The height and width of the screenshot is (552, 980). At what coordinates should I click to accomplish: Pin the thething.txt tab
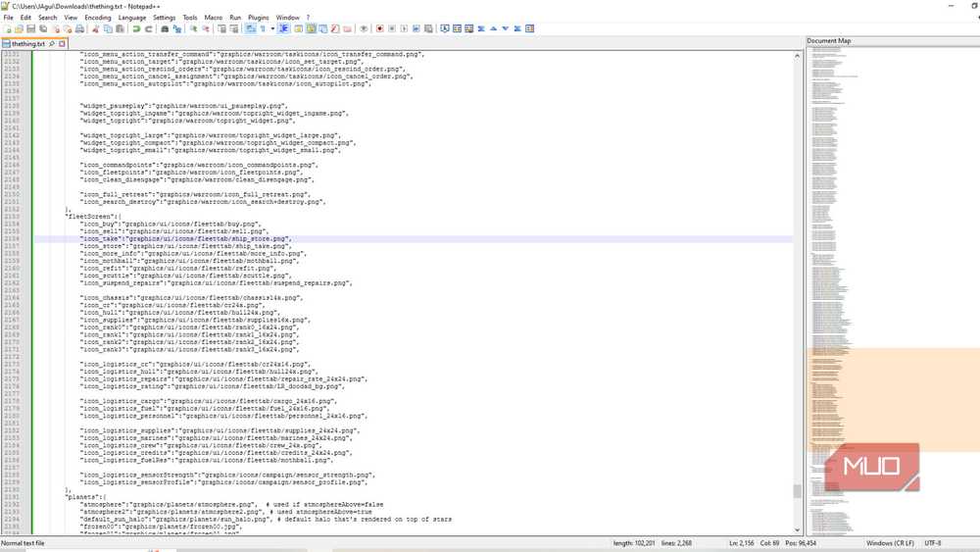pos(52,44)
